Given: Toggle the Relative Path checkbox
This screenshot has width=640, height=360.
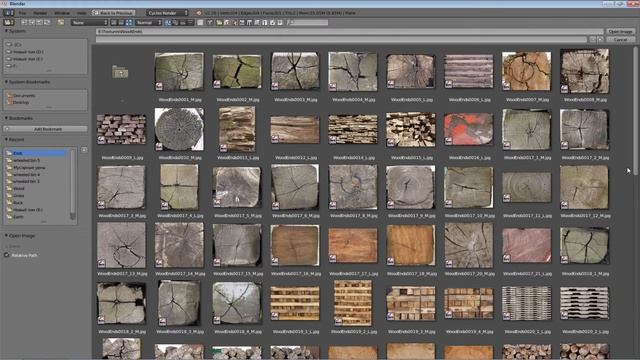Looking at the screenshot, I should click(7, 255).
